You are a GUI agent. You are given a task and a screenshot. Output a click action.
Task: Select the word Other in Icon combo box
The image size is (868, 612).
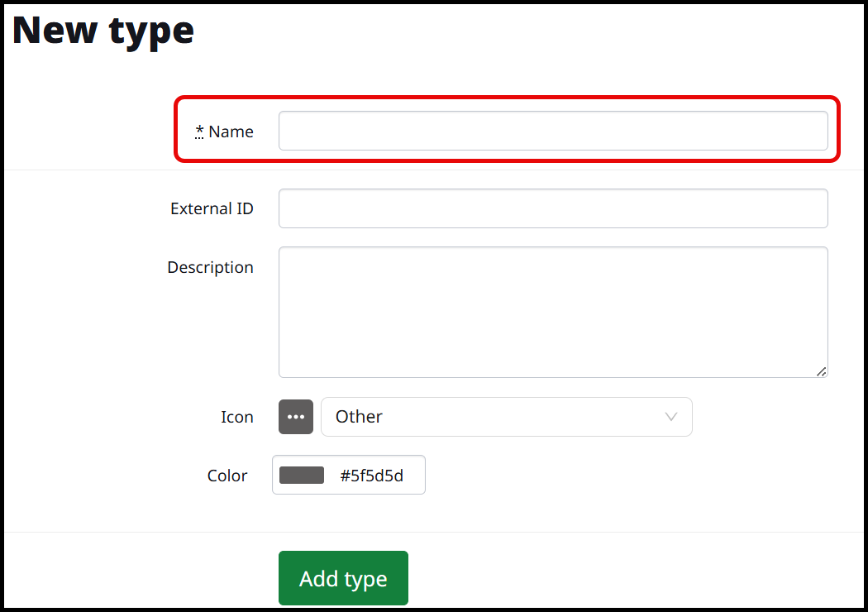coord(359,417)
